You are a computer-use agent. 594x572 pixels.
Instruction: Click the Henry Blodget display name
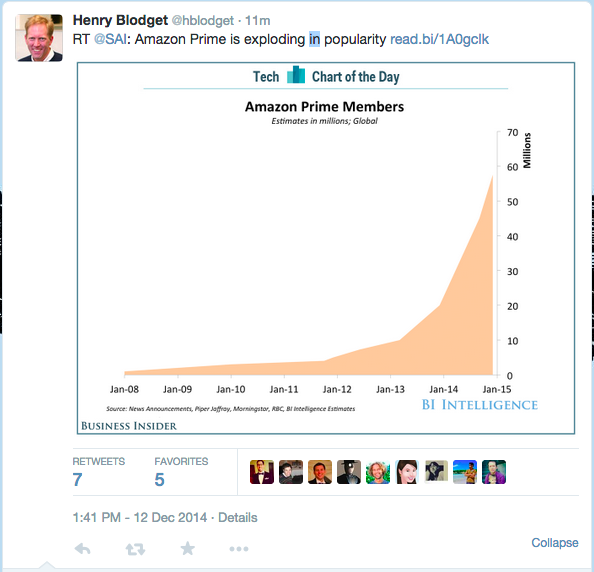click(120, 20)
